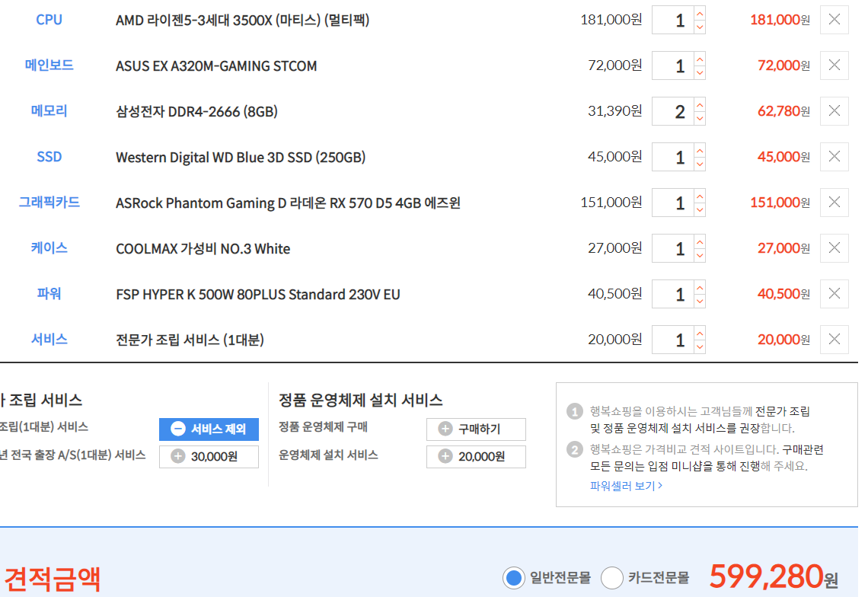
Task: Delete the 파워 row with its X button
Action: 834,293
